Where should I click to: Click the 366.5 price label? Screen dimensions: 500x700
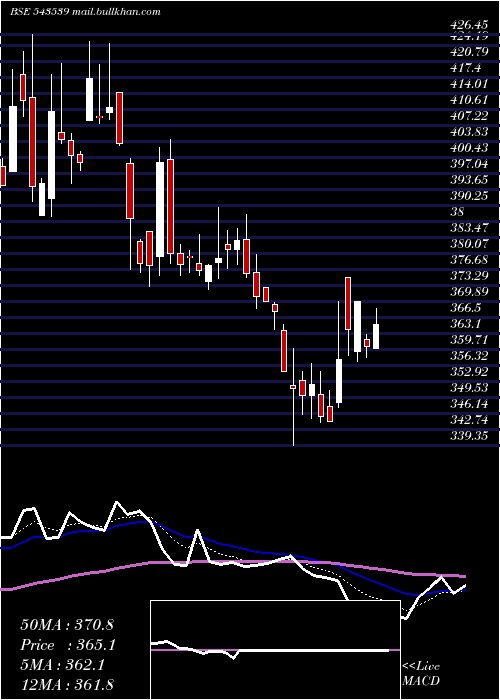[x=465, y=308]
